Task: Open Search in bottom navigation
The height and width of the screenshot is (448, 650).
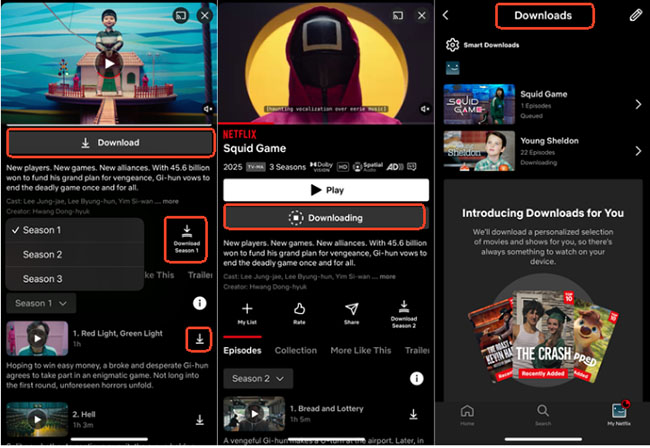Action: point(543,415)
